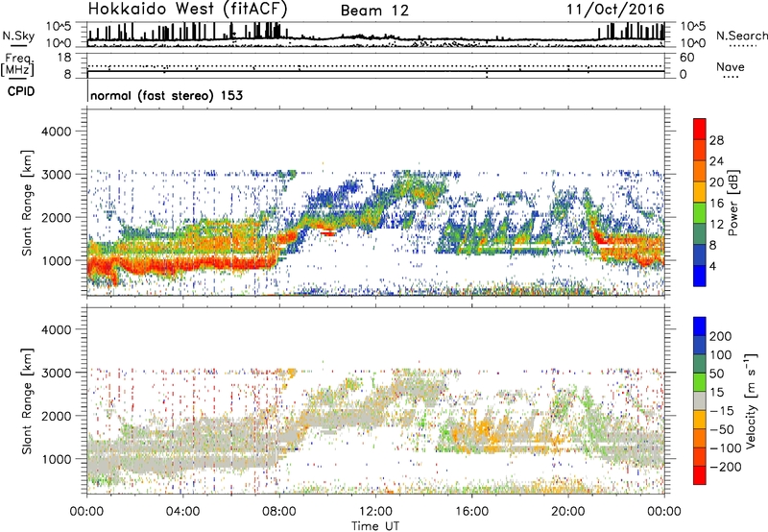Click the 10^5 label beside N.Search
This screenshot has width=768, height=532.
pyautogui.click(x=693, y=26)
